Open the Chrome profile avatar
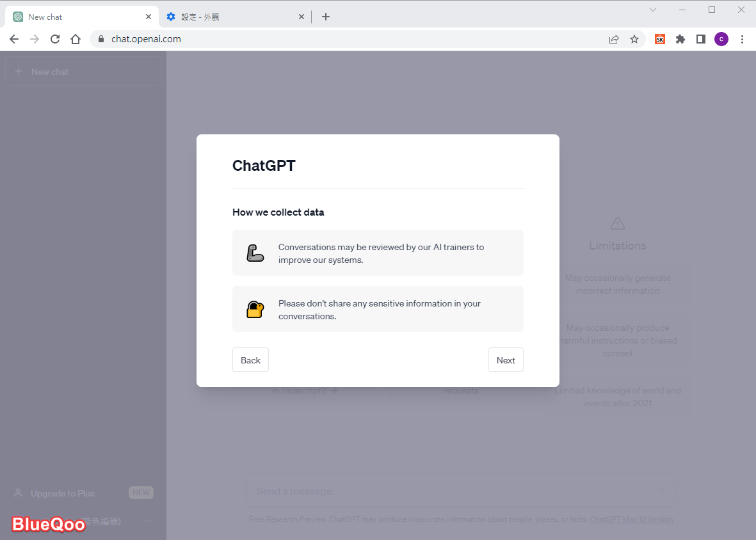The width and height of the screenshot is (756, 540). point(721,39)
